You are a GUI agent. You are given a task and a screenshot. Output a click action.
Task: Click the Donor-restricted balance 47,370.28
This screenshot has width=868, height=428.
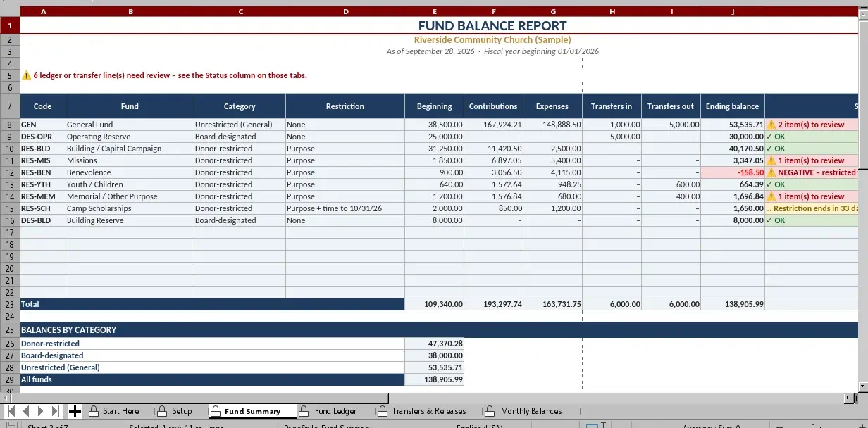435,344
